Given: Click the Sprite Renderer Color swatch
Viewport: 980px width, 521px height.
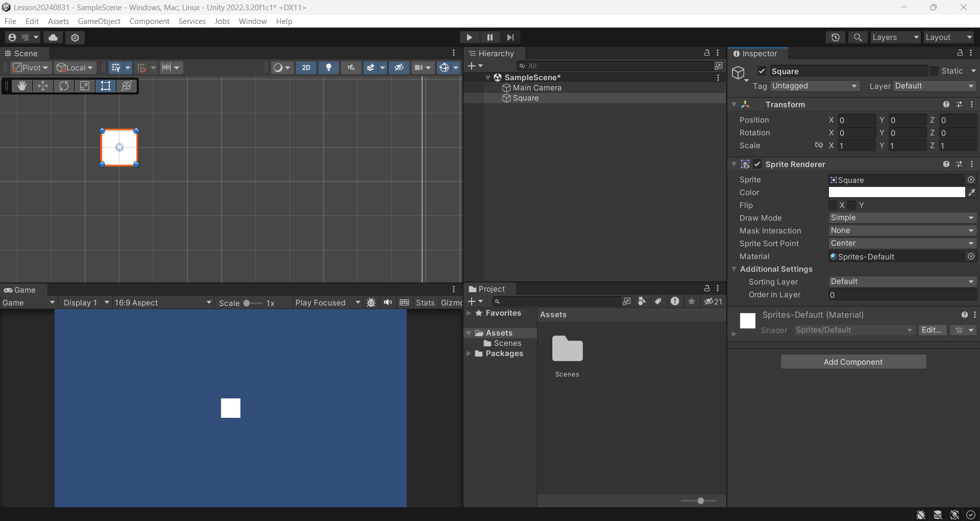Looking at the screenshot, I should coord(896,193).
